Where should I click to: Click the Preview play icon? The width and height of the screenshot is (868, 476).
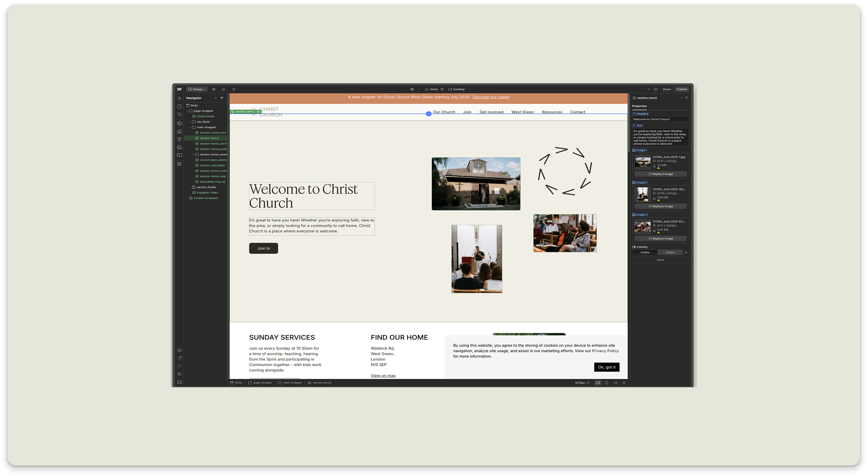click(234, 89)
